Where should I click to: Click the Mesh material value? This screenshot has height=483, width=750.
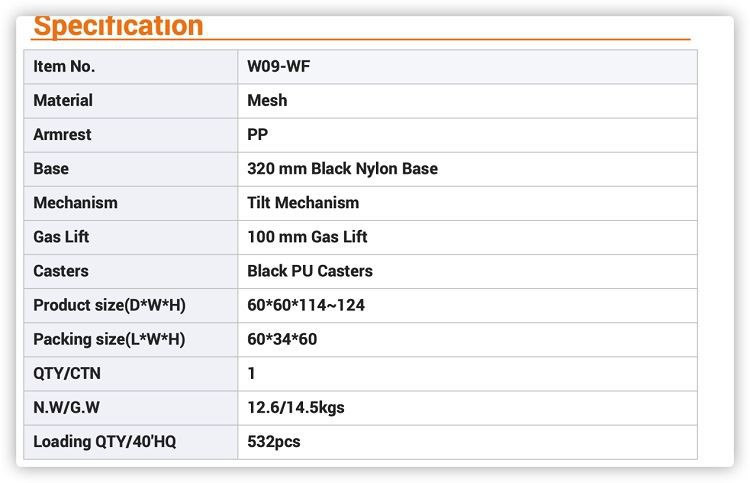[267, 100]
